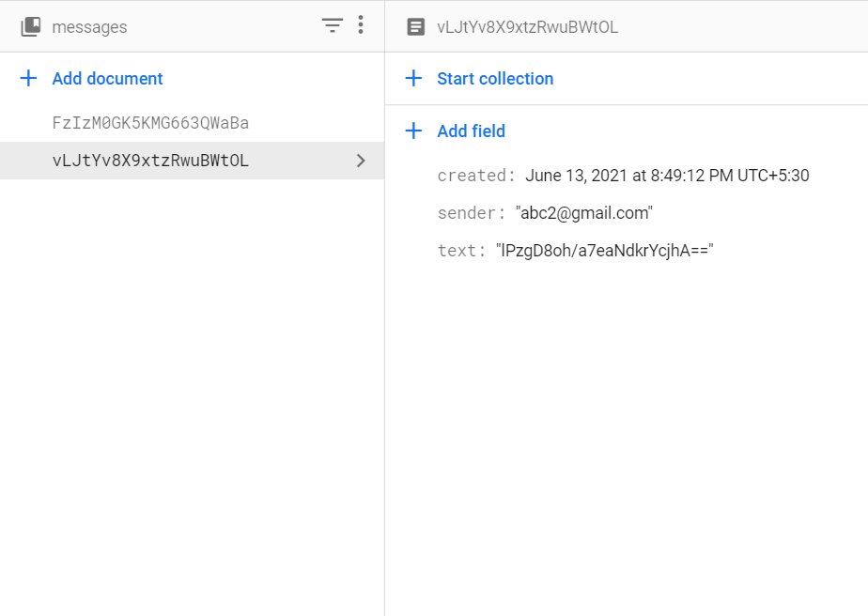Expand document vLJtYv8X9xtzRwuBWtOL via its chevron

click(x=361, y=161)
